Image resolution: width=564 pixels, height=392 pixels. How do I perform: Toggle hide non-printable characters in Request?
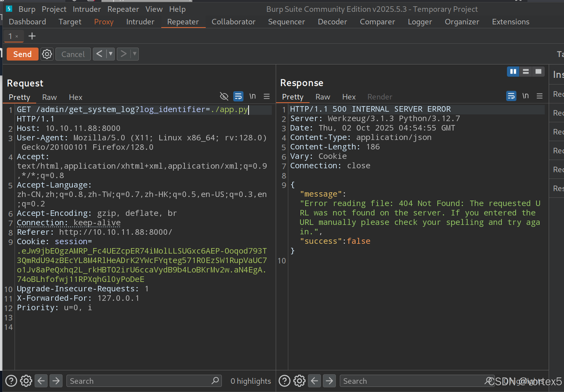click(x=224, y=96)
